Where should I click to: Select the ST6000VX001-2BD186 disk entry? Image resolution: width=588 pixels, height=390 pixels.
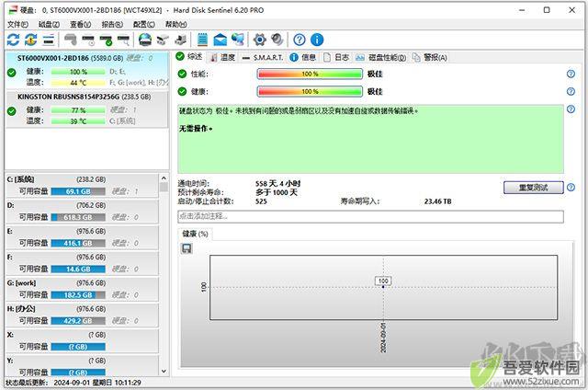(86, 71)
